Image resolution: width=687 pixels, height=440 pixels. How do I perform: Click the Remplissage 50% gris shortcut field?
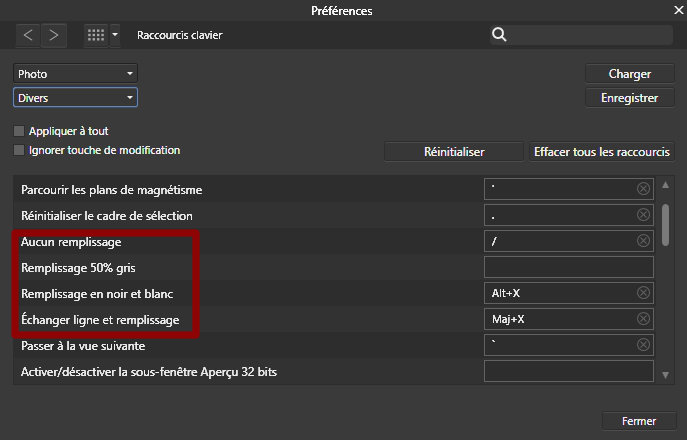pos(568,267)
